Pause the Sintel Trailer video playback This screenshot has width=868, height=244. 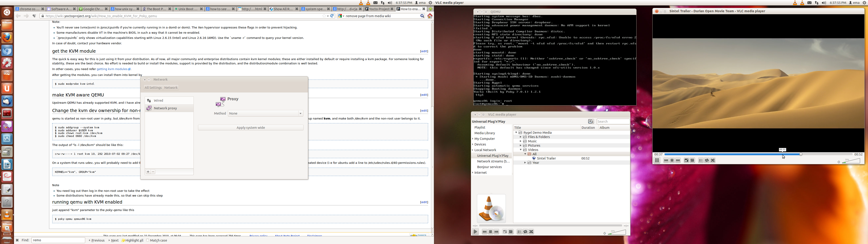point(657,160)
